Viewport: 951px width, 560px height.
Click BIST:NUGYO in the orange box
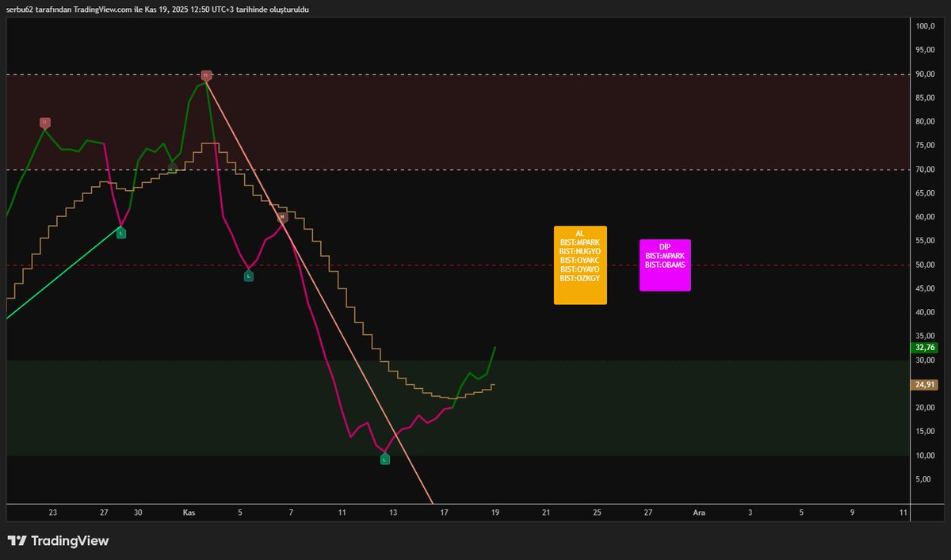(580, 251)
